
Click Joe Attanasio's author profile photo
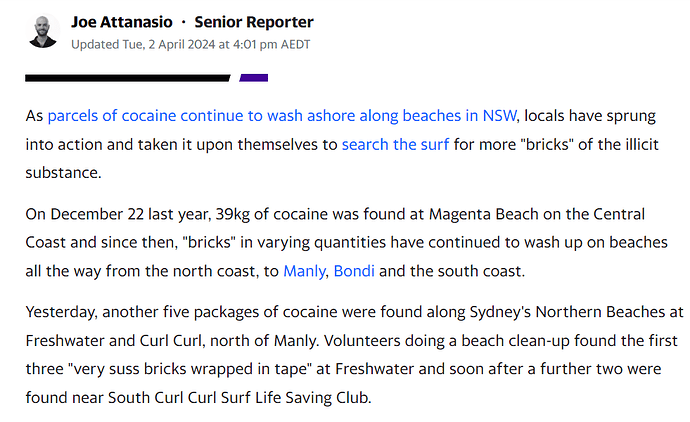[x=43, y=31]
